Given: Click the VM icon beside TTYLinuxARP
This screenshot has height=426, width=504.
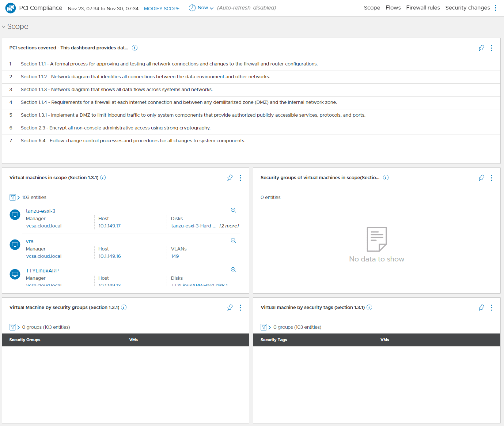Looking at the screenshot, I should (15, 274).
